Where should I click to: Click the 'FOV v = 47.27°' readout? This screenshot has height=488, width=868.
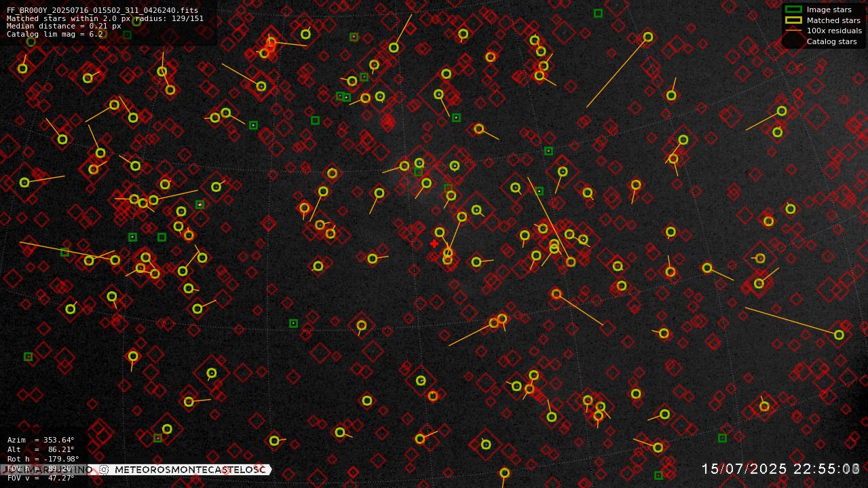point(41,478)
